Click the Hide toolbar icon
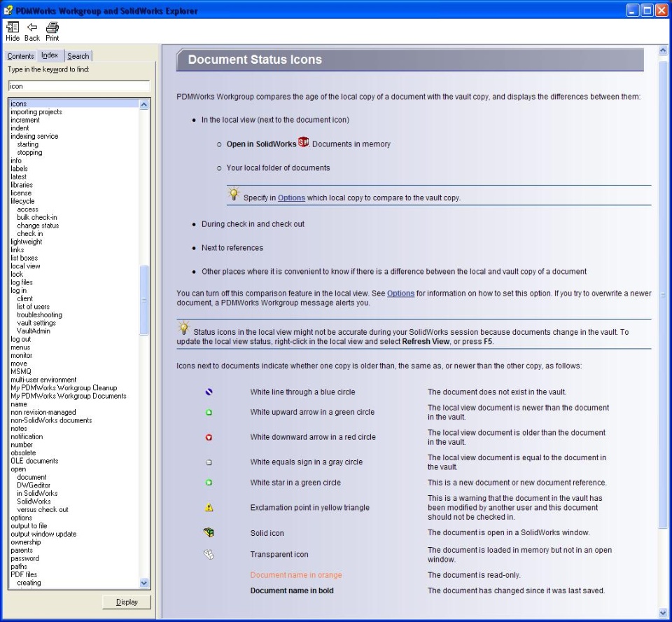This screenshot has width=672, height=622. 13,27
